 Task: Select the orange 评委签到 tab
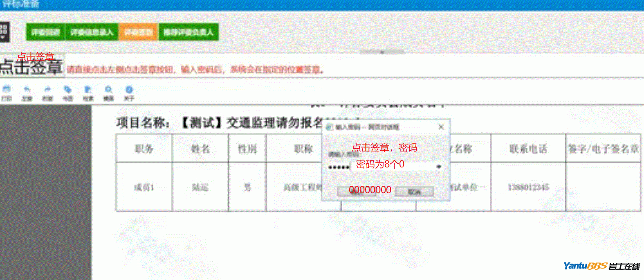(138, 32)
